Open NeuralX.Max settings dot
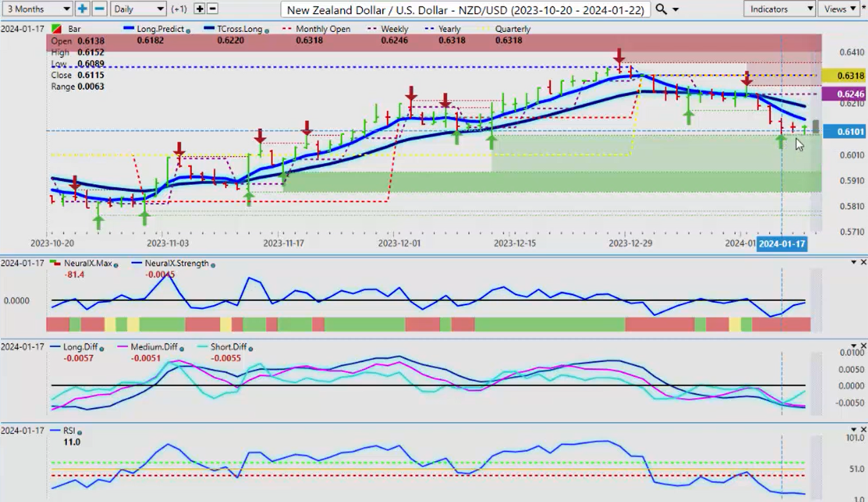Viewport: 868px width, 502px height. 115,265
